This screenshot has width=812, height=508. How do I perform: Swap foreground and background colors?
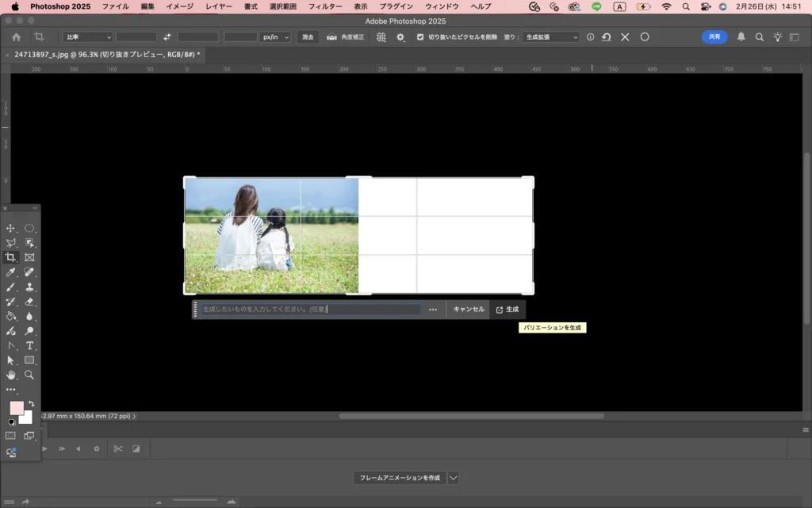click(31, 404)
